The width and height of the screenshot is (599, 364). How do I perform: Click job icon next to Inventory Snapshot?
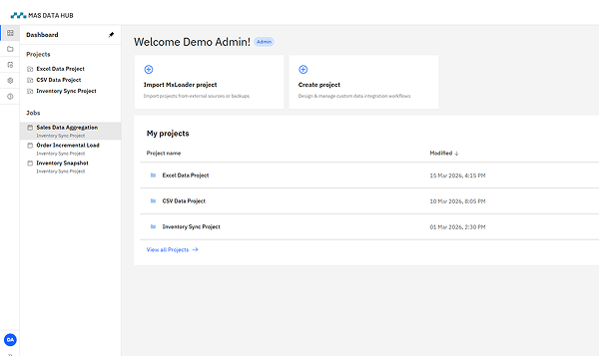pos(30,164)
